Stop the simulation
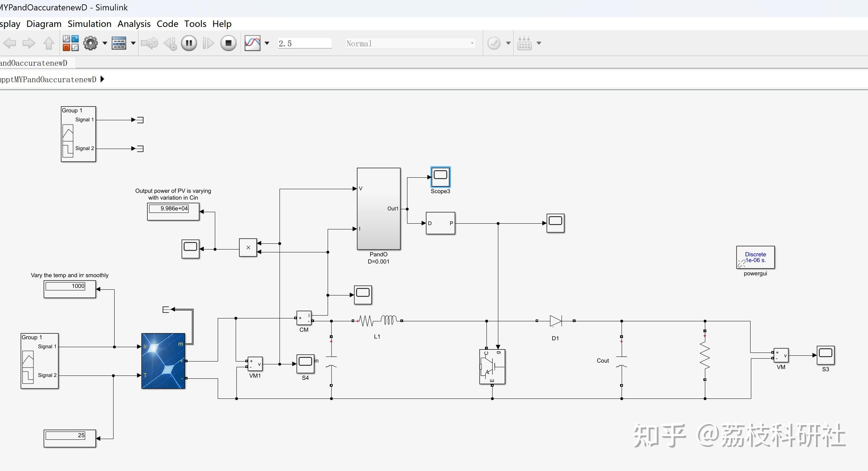The height and width of the screenshot is (471, 868). point(228,43)
